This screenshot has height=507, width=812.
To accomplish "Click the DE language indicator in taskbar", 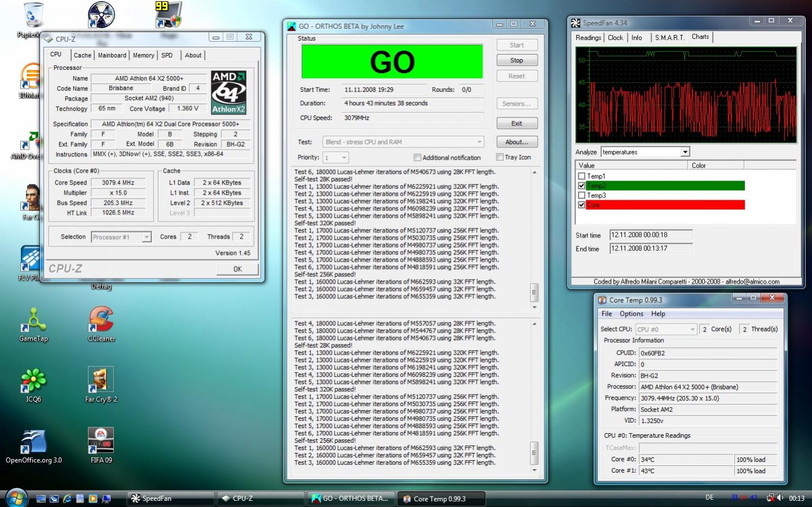I will tap(709, 497).
